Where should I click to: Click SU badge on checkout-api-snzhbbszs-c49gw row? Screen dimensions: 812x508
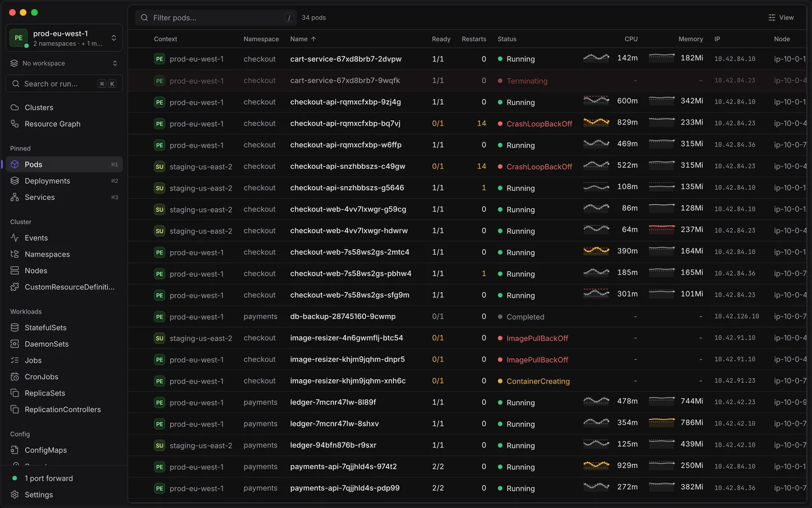(x=159, y=166)
